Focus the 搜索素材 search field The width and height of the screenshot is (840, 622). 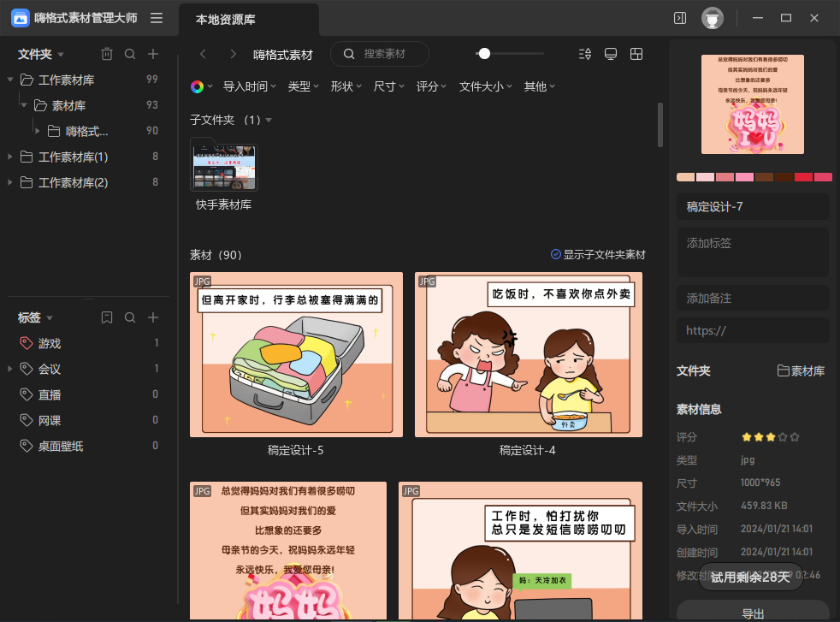coord(379,54)
